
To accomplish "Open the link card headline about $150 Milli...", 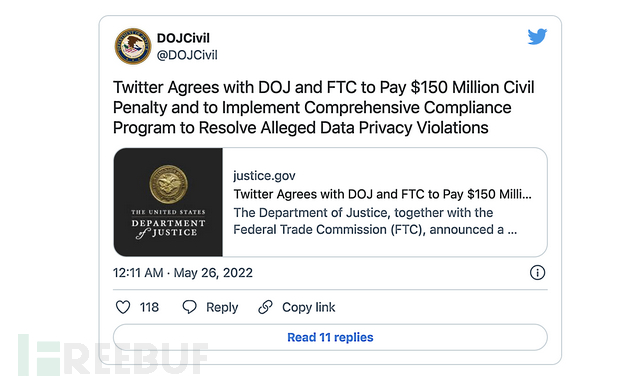I will click(382, 194).
